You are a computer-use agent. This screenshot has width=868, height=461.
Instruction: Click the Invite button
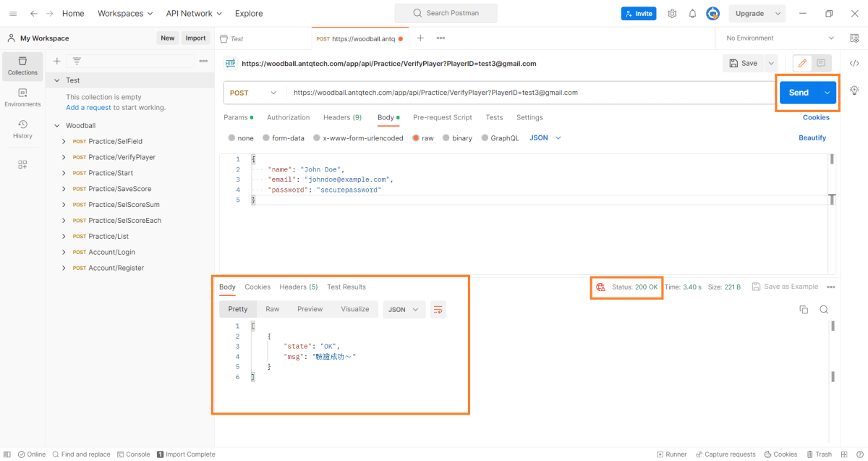coord(637,13)
